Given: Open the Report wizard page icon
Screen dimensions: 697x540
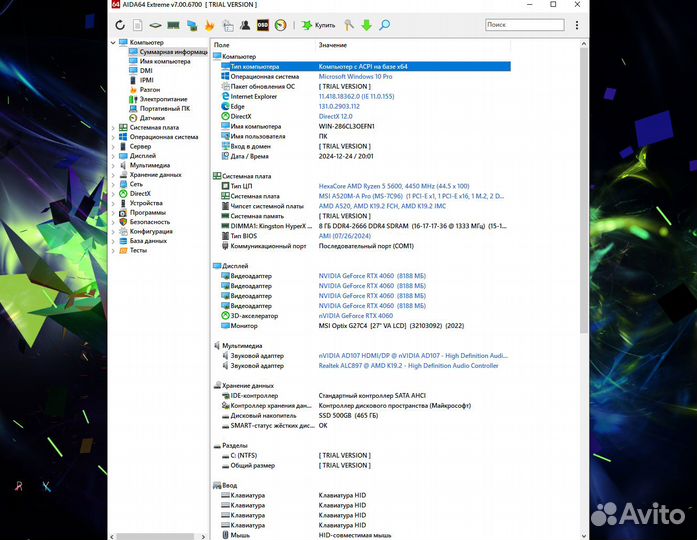Looking at the screenshot, I should point(138,25).
